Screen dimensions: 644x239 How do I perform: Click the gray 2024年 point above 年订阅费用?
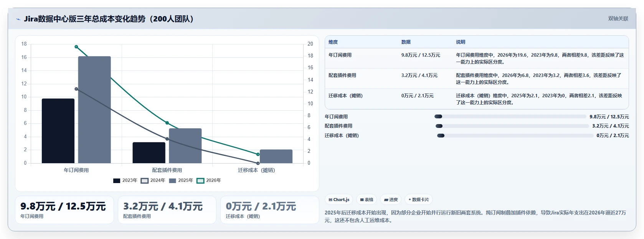click(76, 89)
